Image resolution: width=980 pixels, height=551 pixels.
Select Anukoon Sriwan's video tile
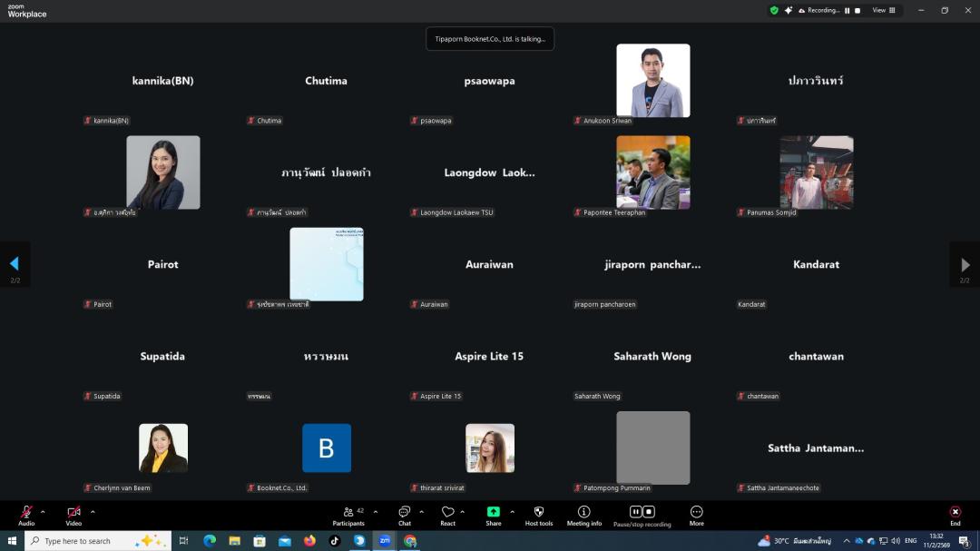tap(652, 81)
